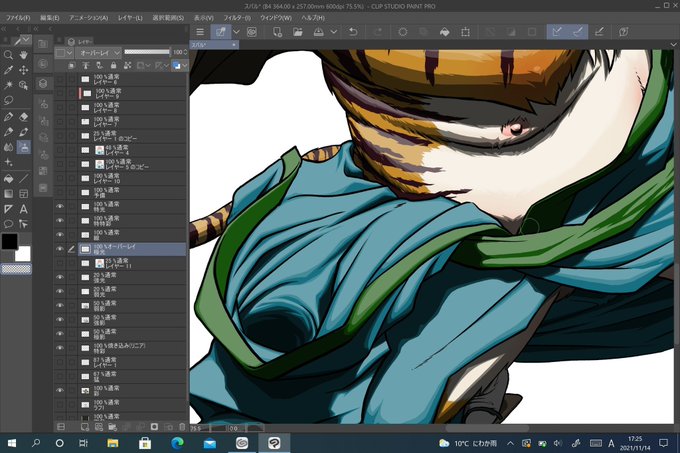The image size is (680, 453).
Task: Select the Decoration sparkle tool
Action: (x=8, y=162)
